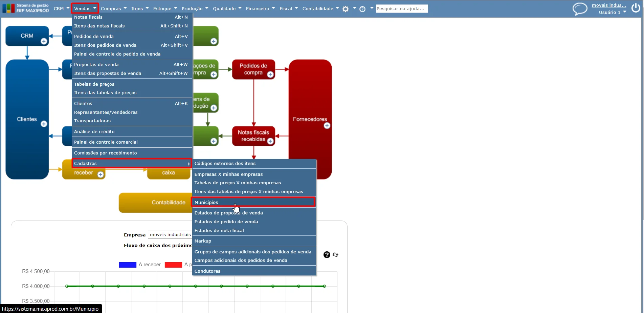Expand the Financeiro menu dropdown

click(261, 8)
